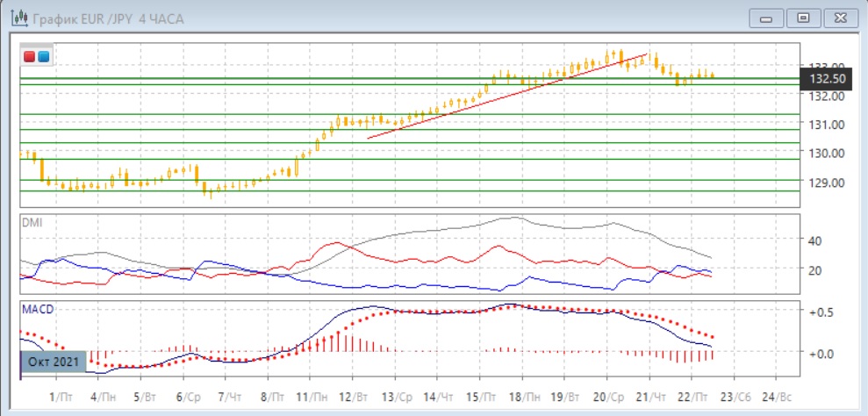Click the MACD scale value +0.5
The height and width of the screenshot is (416, 868).
[x=820, y=313]
